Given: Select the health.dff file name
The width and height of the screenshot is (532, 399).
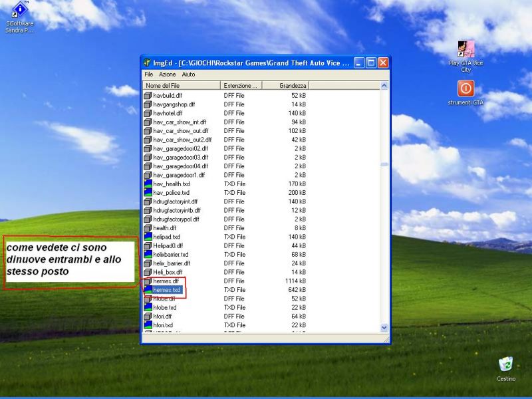Looking at the screenshot, I should pyautogui.click(x=164, y=228).
